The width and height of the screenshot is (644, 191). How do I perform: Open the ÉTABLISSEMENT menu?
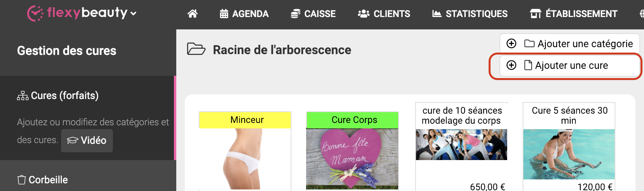point(574,14)
